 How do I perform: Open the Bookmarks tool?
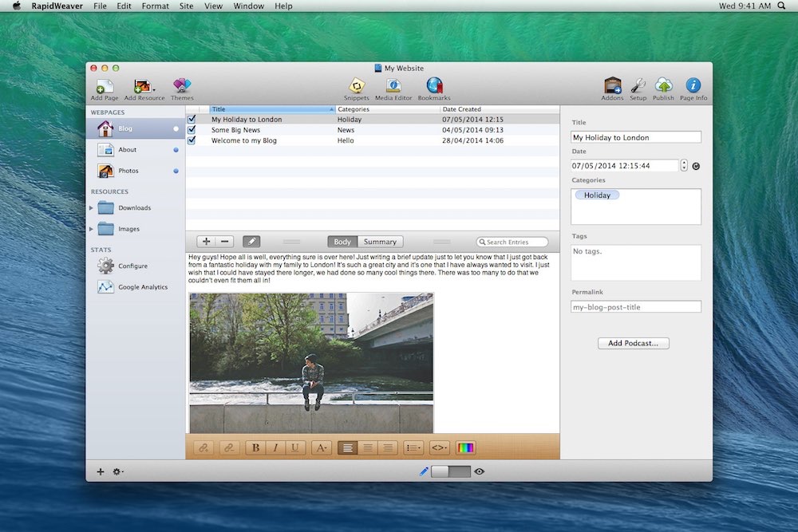click(x=434, y=89)
